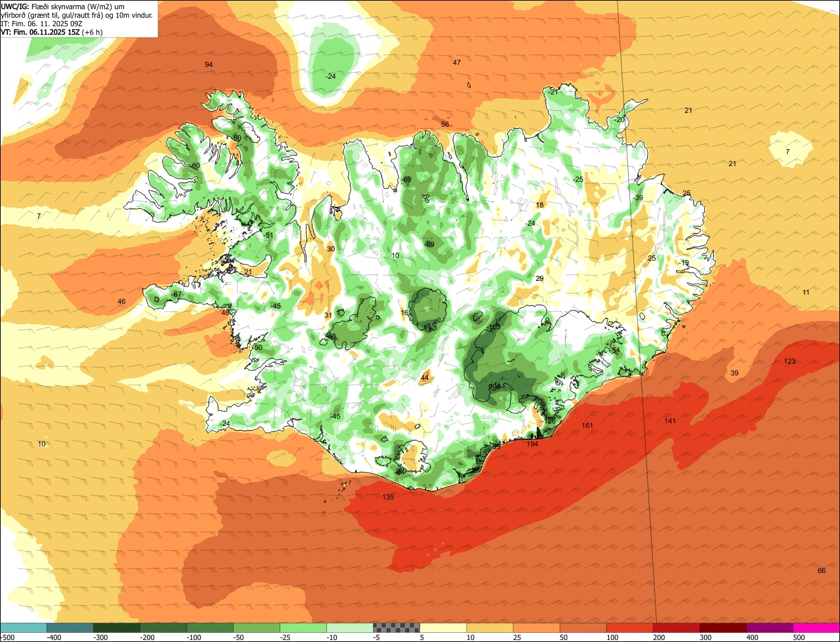Click the map value '194' on the southeast coast

coord(532,444)
